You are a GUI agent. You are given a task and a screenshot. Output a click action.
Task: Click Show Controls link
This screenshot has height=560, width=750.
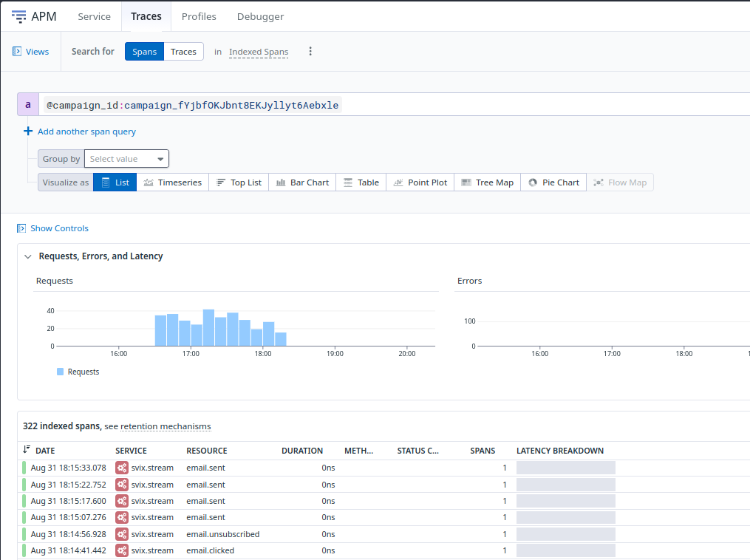tap(59, 228)
